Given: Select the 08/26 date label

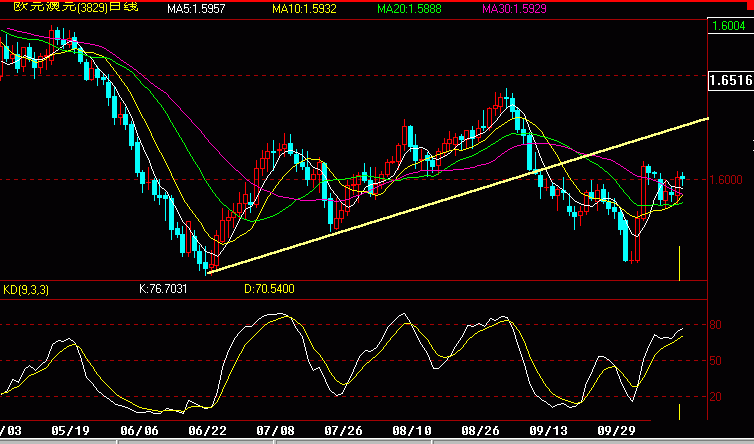Looking at the screenshot, I should pos(480,430).
